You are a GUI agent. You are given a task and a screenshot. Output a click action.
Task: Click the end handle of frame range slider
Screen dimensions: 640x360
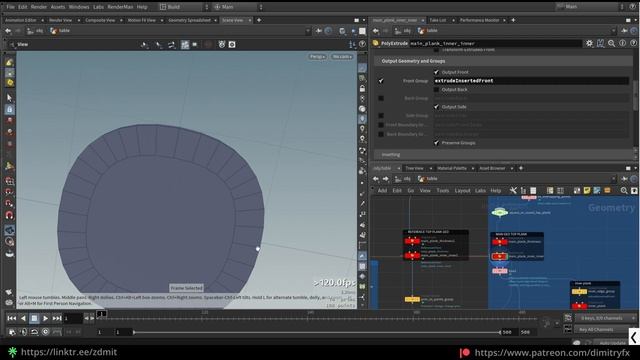[x=500, y=332]
